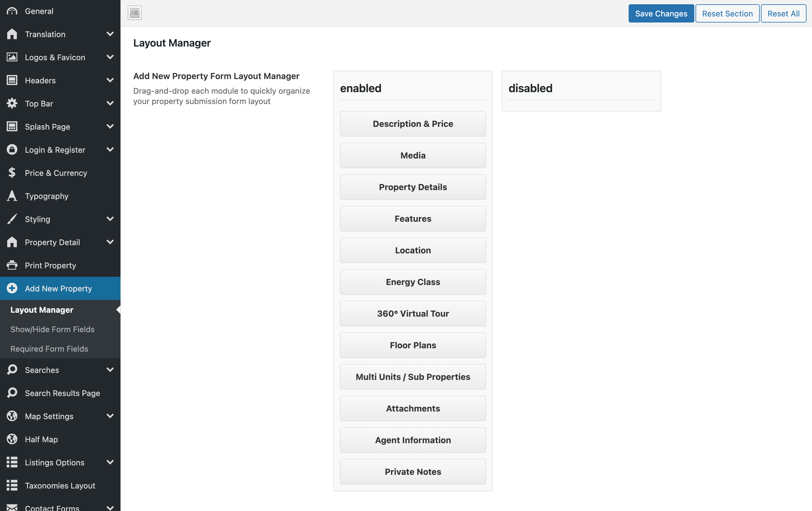Click the Reset All button
Screen dimensions: 812x511
pos(783,13)
